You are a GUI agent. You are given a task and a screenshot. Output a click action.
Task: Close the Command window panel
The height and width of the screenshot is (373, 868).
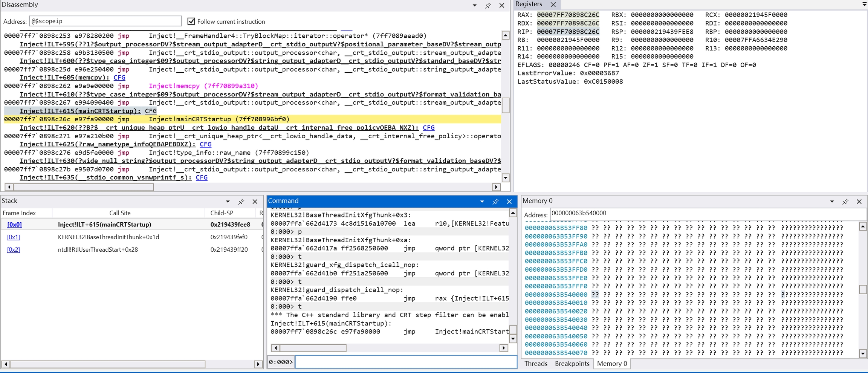(509, 202)
